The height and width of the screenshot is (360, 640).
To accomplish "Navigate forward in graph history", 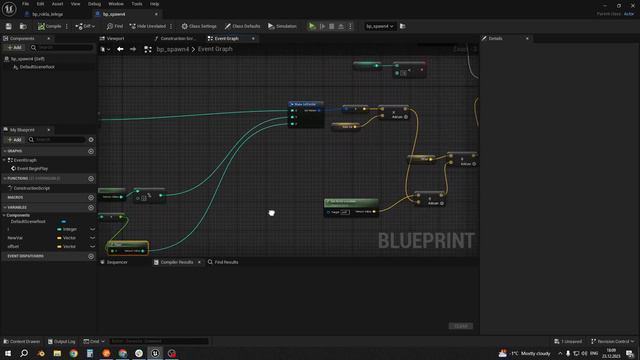I will [133, 49].
